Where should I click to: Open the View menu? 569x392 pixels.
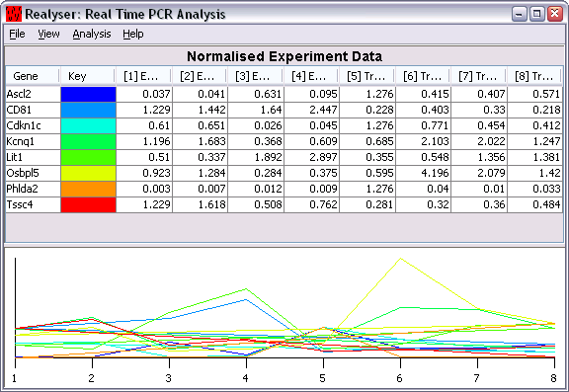48,35
